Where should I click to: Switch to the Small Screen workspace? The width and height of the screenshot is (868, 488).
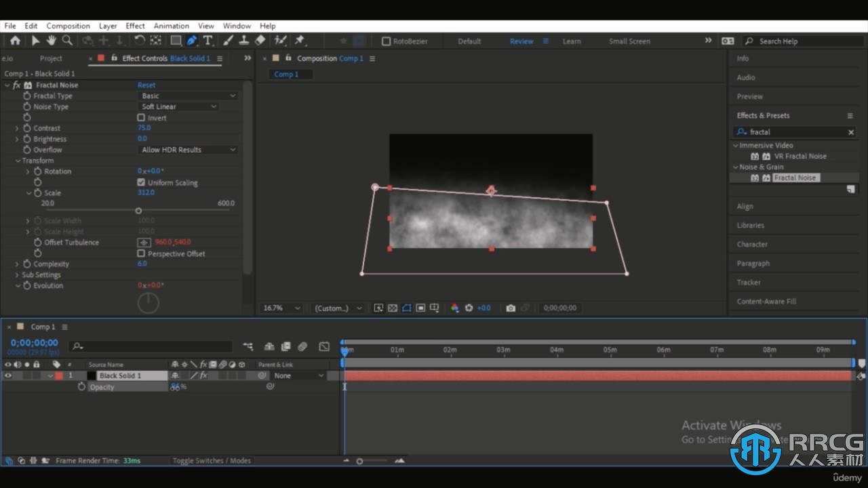tap(629, 41)
